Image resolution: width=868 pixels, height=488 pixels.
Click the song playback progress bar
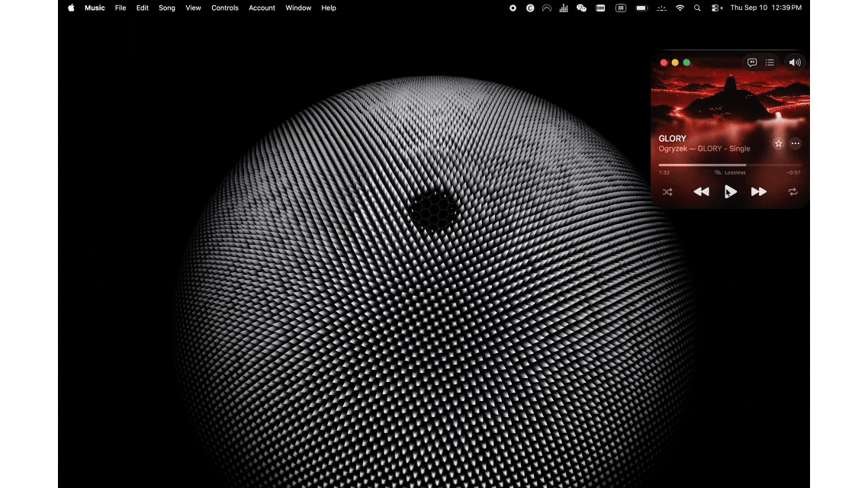click(x=730, y=165)
